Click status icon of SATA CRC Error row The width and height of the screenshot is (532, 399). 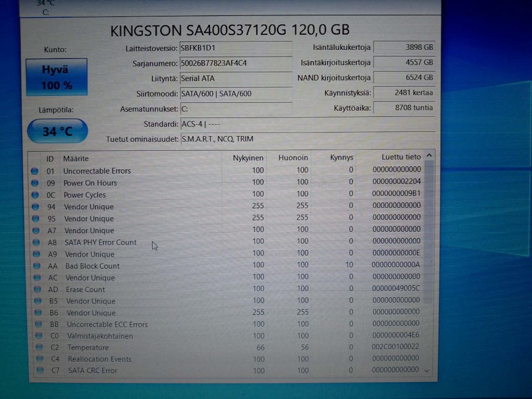[40, 370]
